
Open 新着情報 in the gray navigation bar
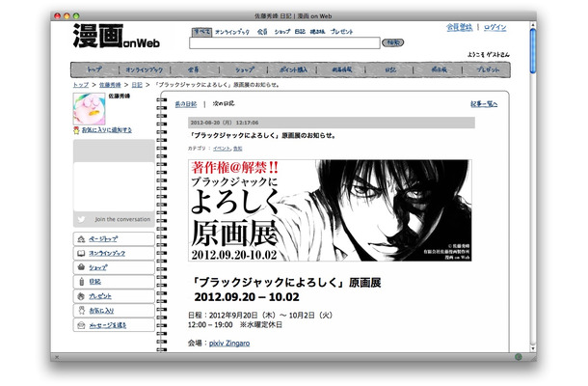click(341, 69)
